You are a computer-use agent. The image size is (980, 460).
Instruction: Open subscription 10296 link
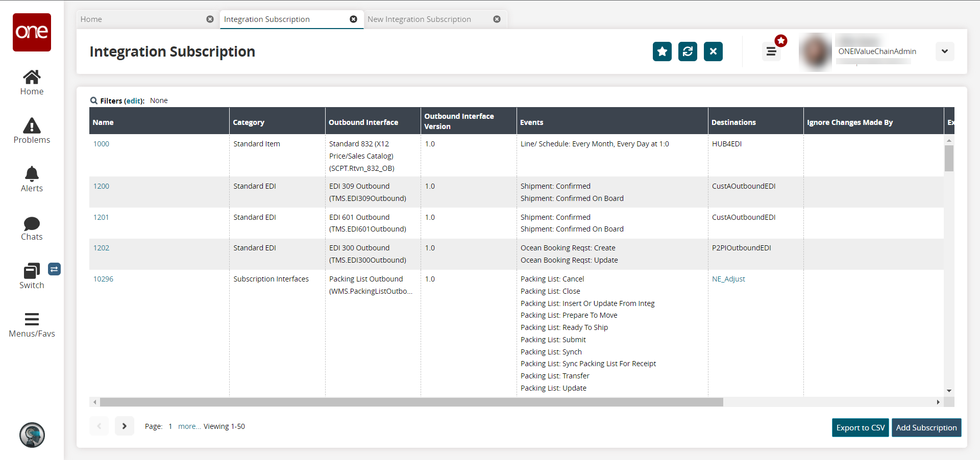[103, 279]
